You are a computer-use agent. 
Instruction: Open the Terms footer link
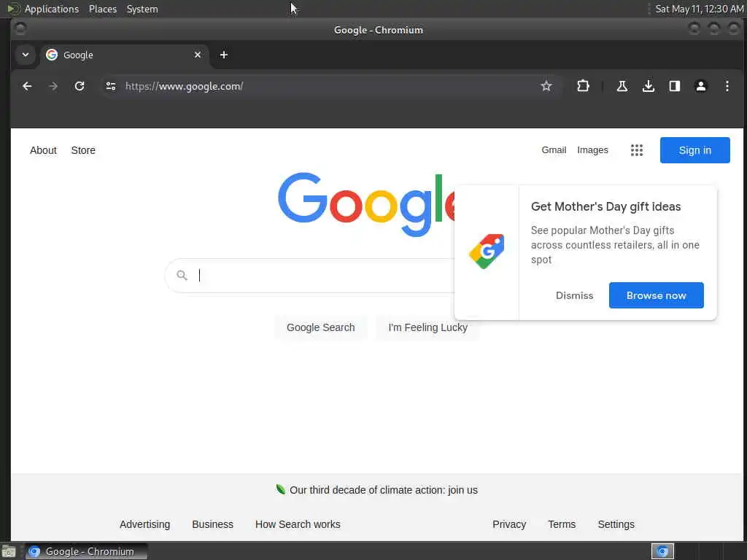(562, 524)
